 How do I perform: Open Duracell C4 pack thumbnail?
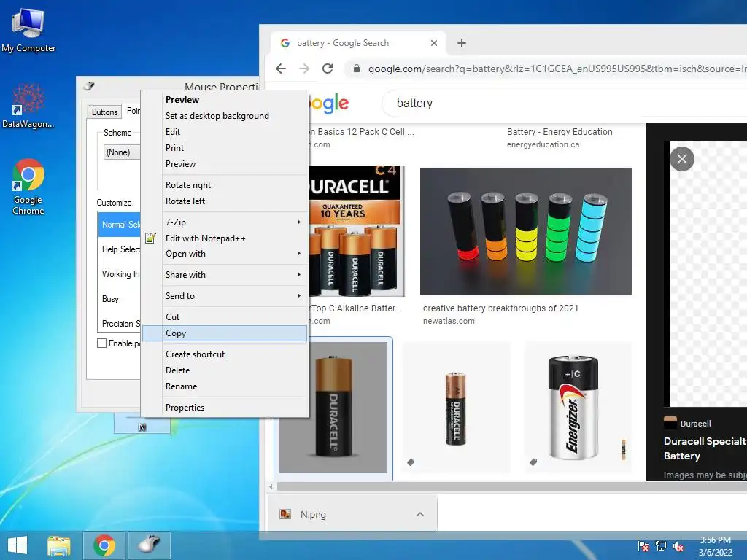(x=357, y=231)
